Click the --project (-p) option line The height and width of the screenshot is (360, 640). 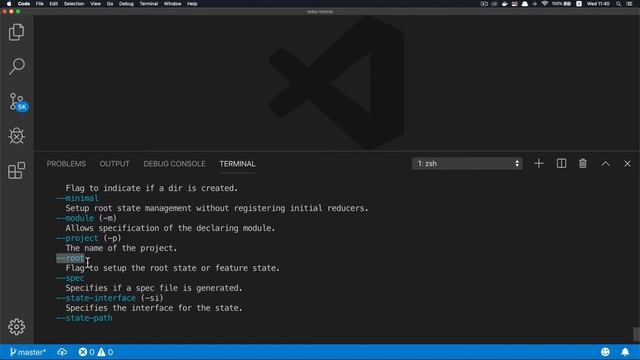click(x=89, y=238)
